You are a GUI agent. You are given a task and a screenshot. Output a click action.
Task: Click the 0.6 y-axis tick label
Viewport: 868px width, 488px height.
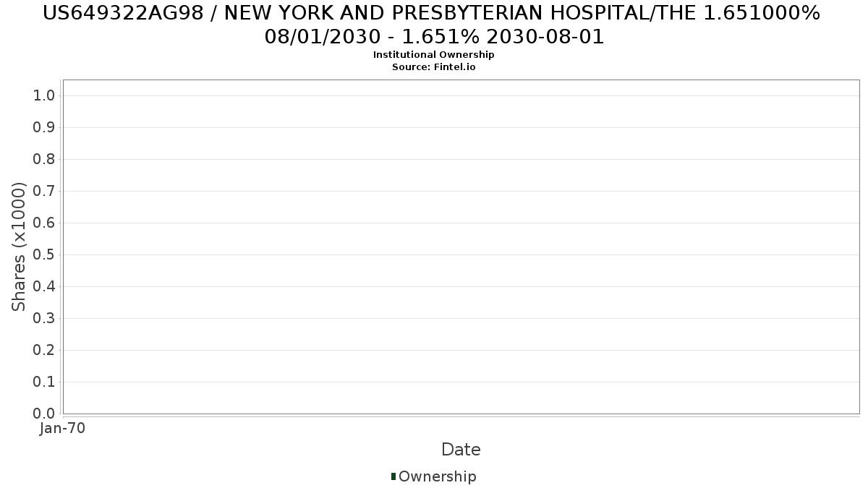[44, 223]
